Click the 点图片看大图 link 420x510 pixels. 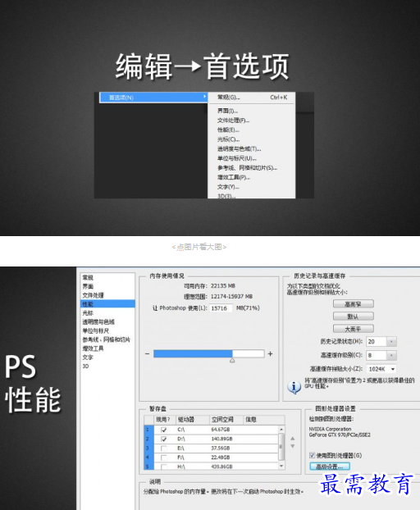(199, 247)
